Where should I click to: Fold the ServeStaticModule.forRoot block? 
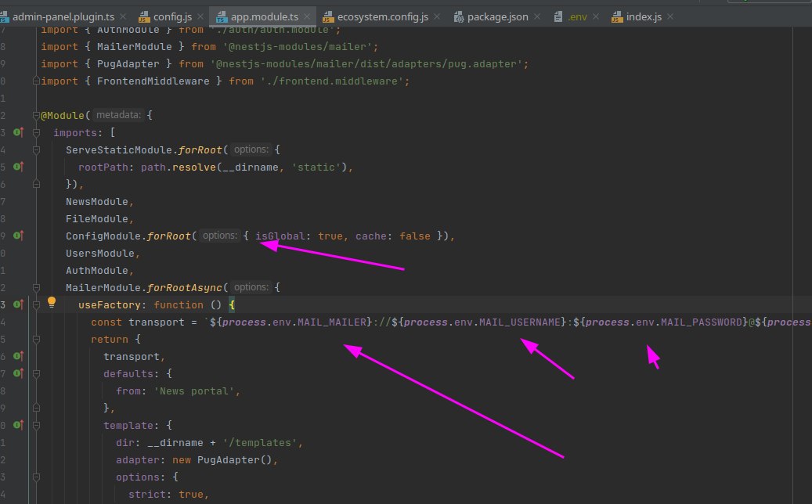(x=36, y=149)
